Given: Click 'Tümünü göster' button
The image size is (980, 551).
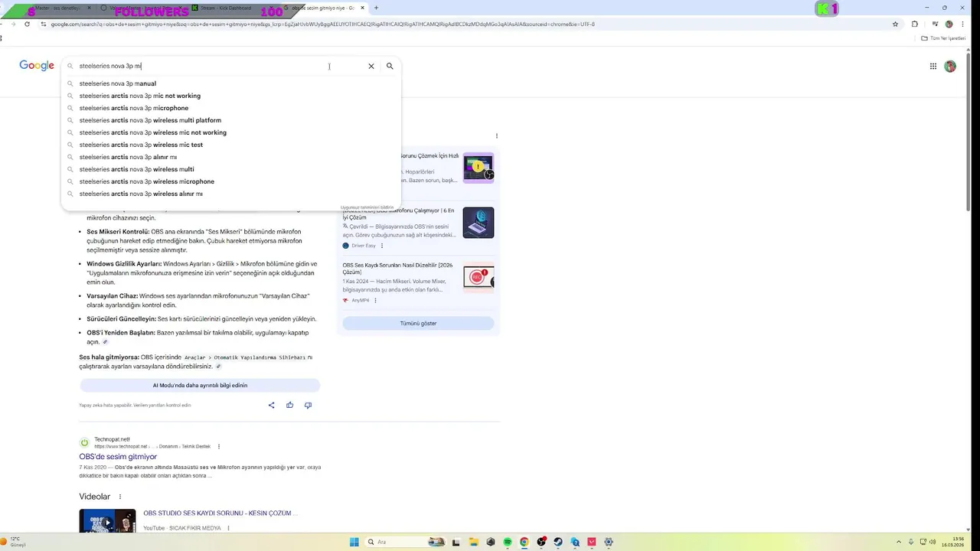Looking at the screenshot, I should pos(418,324).
